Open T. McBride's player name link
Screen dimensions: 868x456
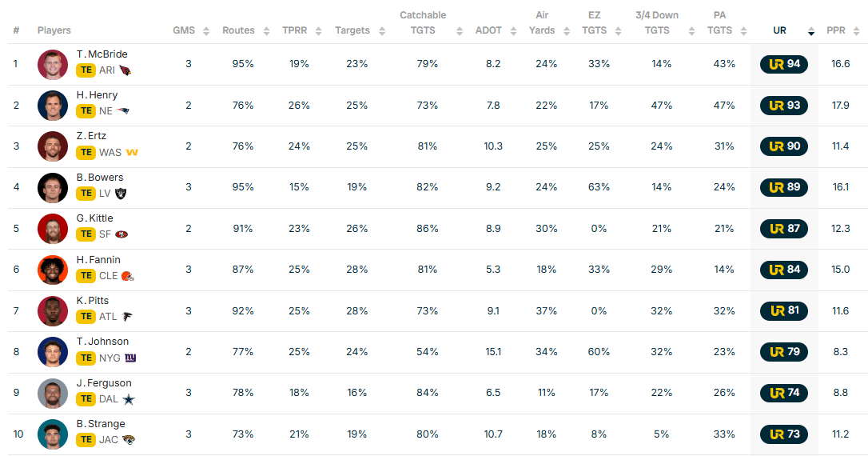(102, 54)
